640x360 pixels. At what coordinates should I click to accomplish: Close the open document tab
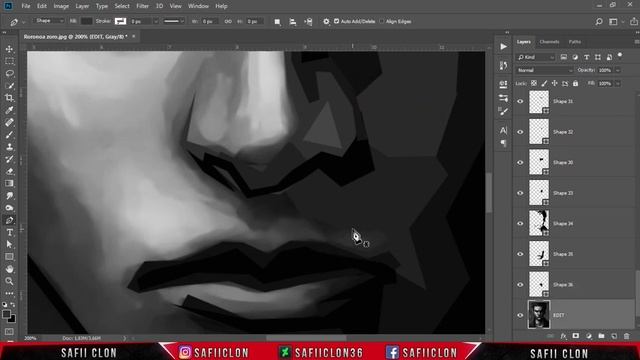tap(133, 37)
